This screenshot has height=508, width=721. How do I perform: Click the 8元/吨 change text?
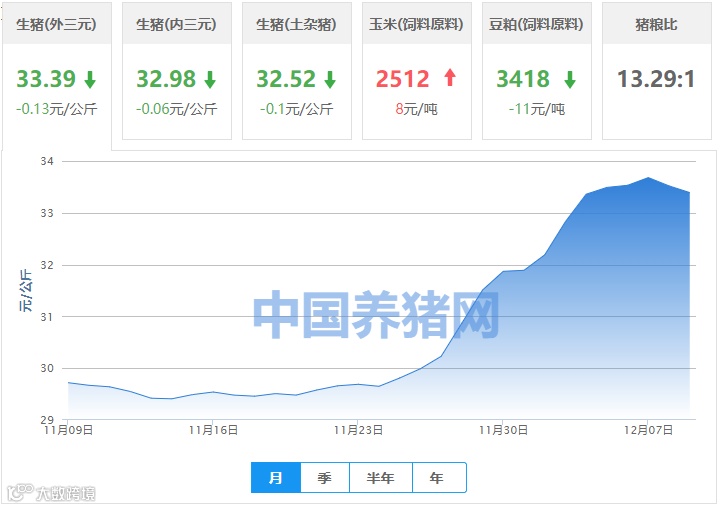pyautogui.click(x=417, y=109)
